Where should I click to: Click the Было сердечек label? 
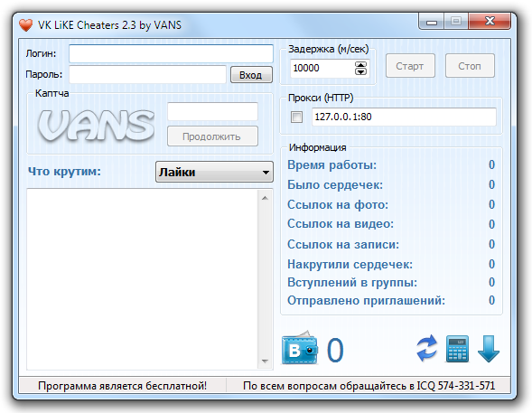335,185
